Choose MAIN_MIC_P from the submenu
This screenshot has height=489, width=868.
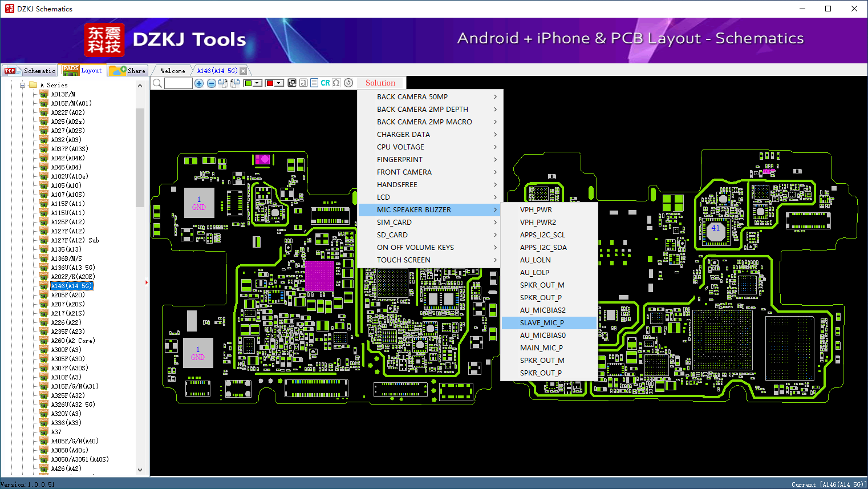coord(549,347)
